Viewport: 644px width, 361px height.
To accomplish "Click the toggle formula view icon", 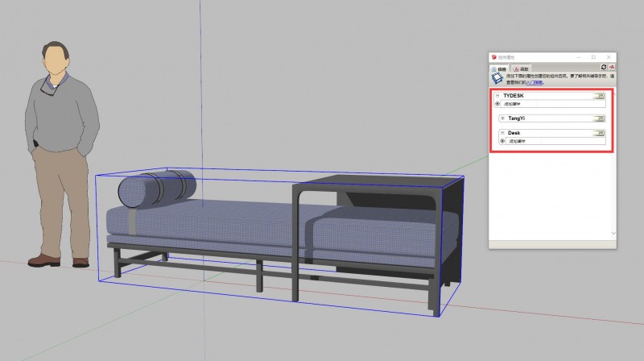I will [x=613, y=67].
